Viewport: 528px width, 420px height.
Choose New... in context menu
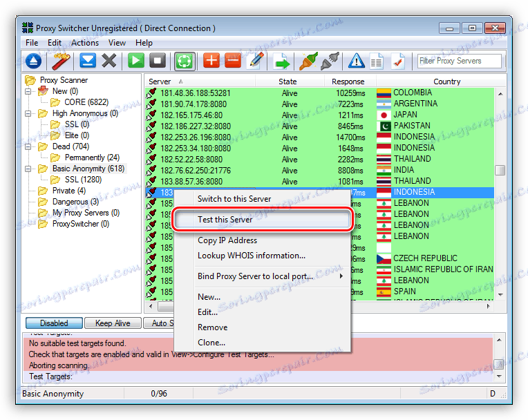click(263, 297)
